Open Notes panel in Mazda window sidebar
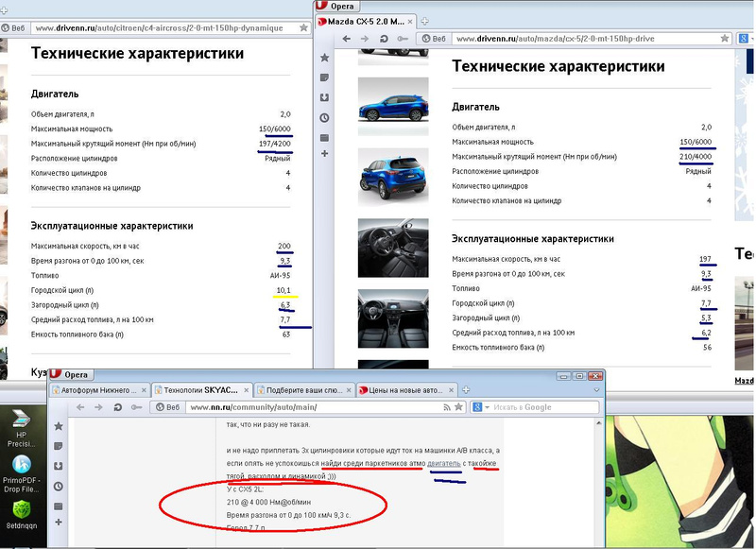This screenshot has height=549, width=756. [x=324, y=77]
